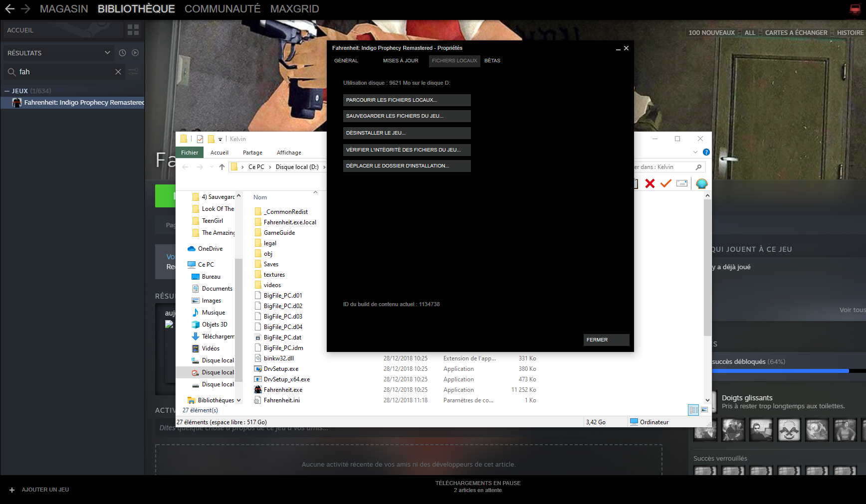Click SAUVEGARDER LES FICHIERS DU JEU button

coord(407,116)
